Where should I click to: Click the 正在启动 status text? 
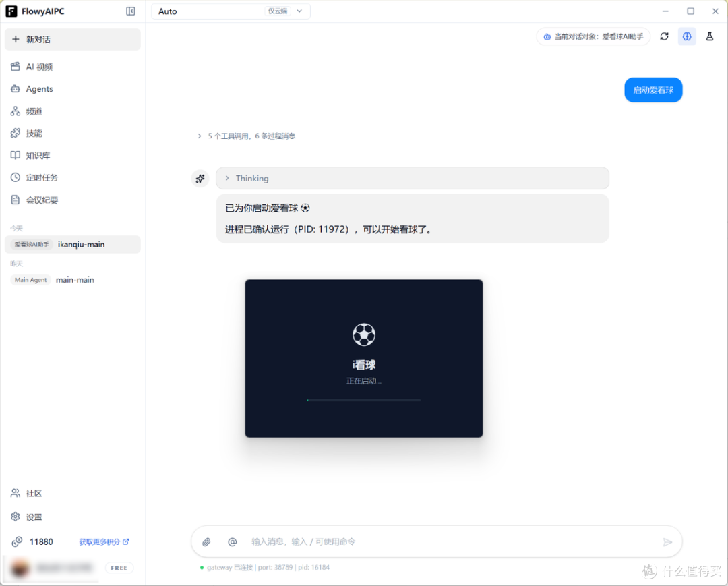click(x=364, y=381)
